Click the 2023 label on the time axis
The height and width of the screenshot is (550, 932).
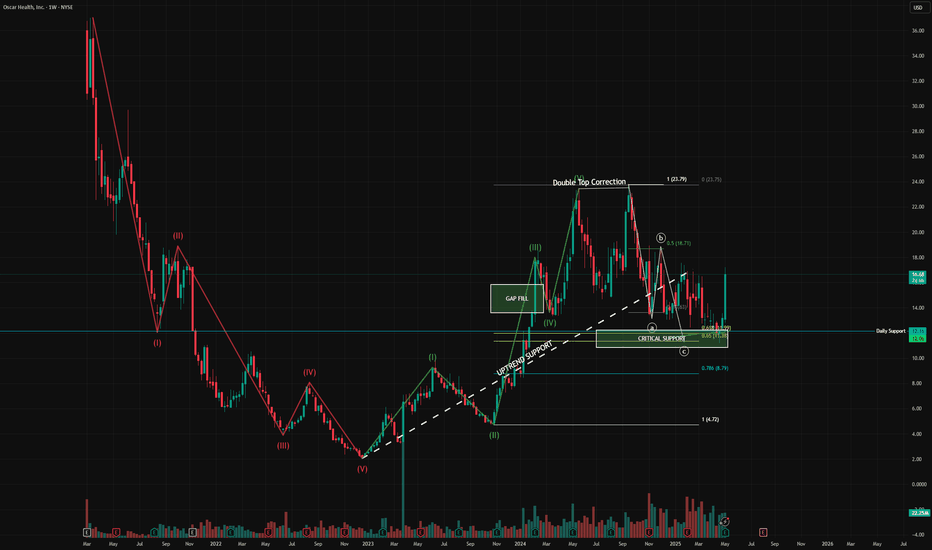[368, 543]
